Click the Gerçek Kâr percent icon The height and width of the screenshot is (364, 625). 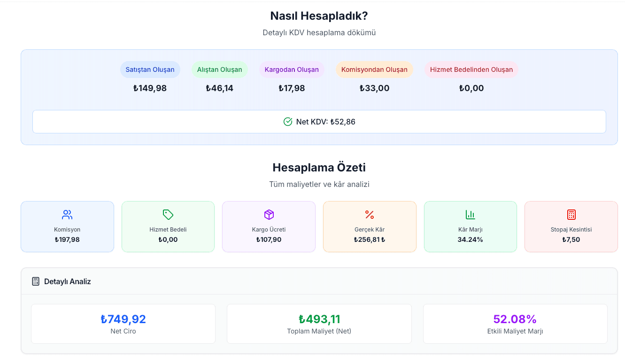pyautogui.click(x=370, y=215)
